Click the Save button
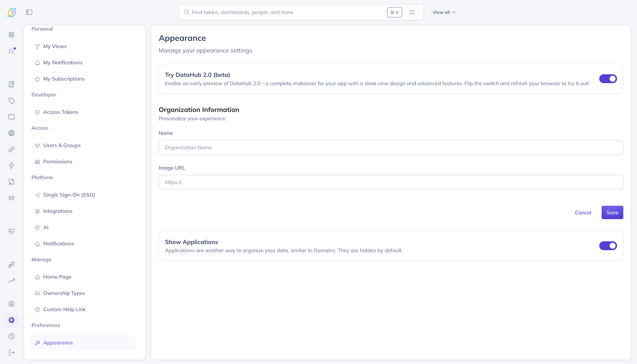Viewport: 637px width, 364px height. [x=612, y=212]
